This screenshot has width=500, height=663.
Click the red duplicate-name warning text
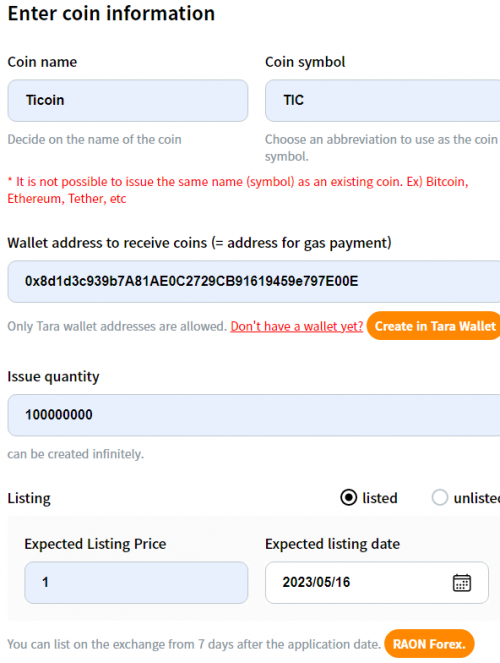coord(238,190)
